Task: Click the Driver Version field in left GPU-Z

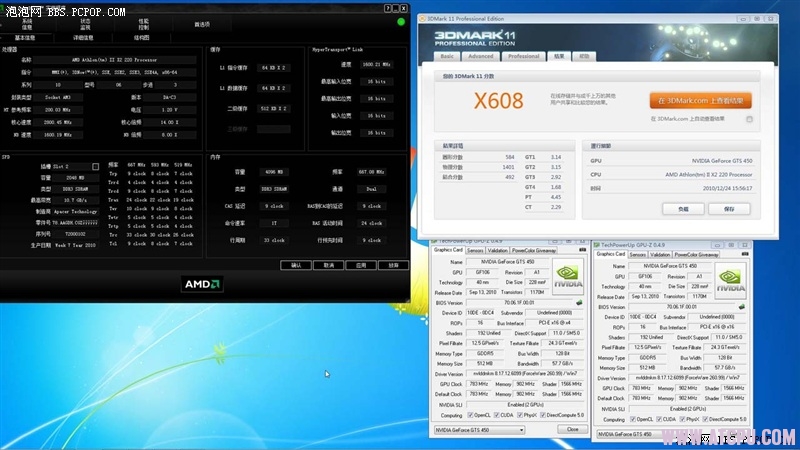Action: 524,374
